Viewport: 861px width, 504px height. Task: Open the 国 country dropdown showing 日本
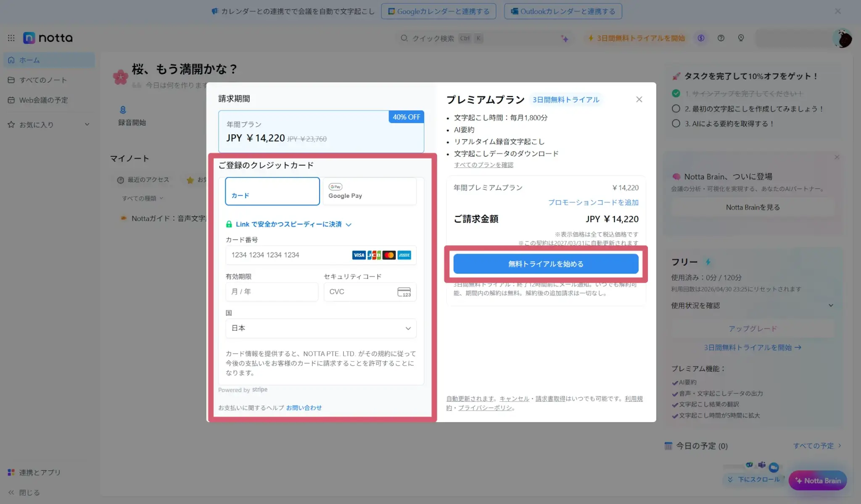point(321,328)
